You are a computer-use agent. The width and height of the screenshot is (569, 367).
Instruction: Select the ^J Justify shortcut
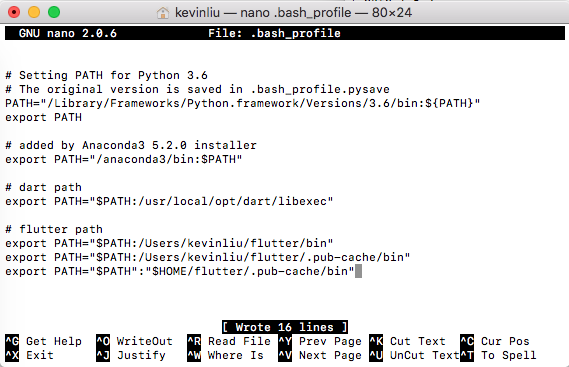(x=131, y=355)
